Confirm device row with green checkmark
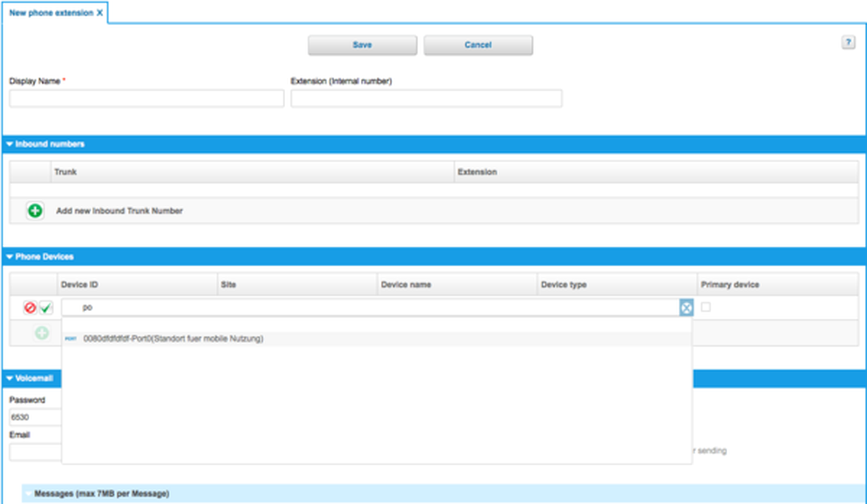This screenshot has width=867, height=504. [x=46, y=308]
